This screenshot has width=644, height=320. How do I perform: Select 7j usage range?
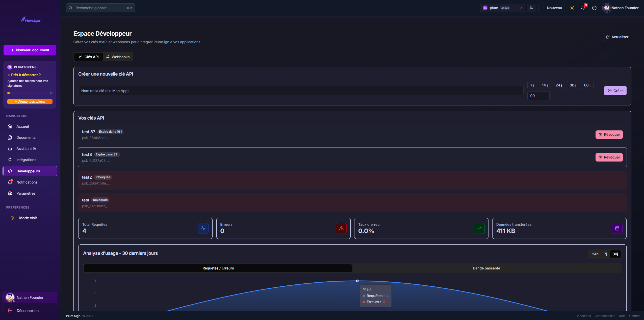(x=605, y=254)
